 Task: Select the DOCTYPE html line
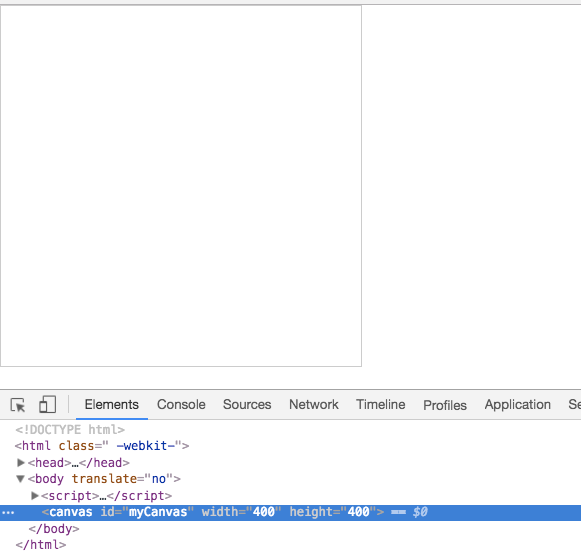70,430
